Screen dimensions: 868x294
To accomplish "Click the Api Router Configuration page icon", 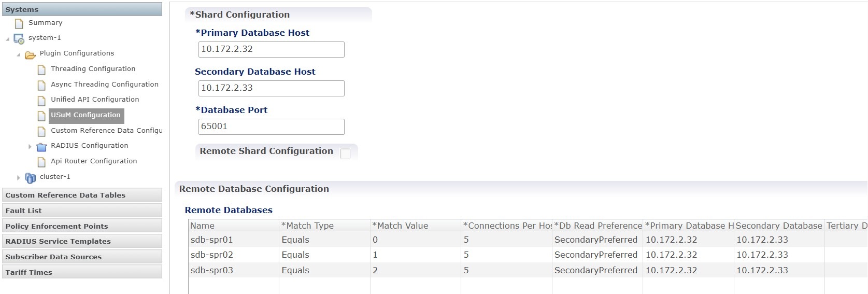I will pos(41,162).
